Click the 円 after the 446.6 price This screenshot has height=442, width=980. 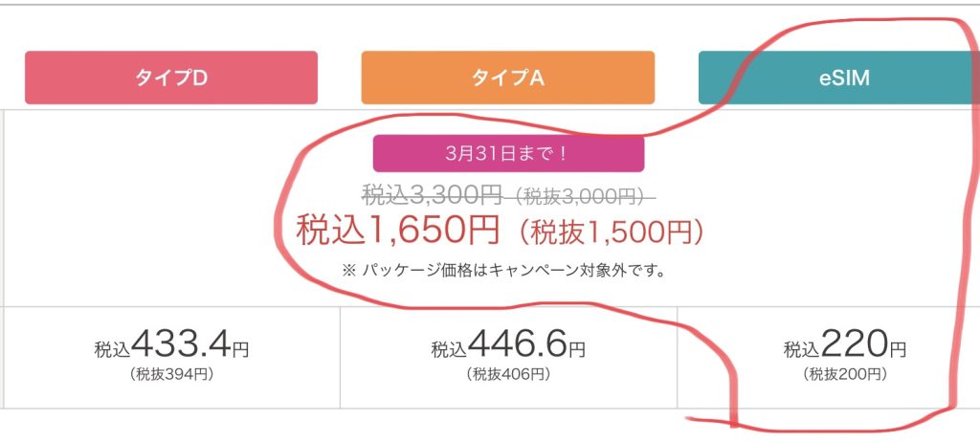[576, 349]
